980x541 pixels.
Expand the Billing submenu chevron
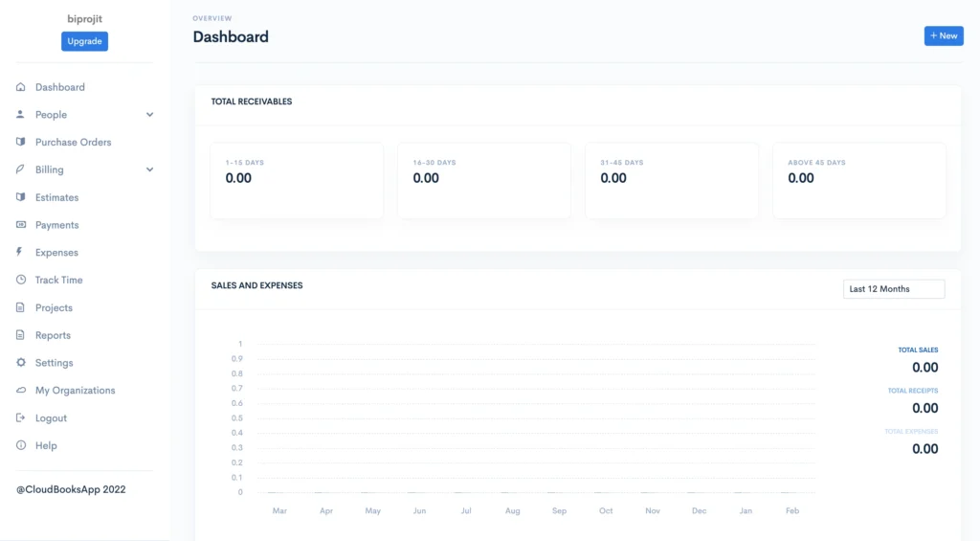(149, 169)
